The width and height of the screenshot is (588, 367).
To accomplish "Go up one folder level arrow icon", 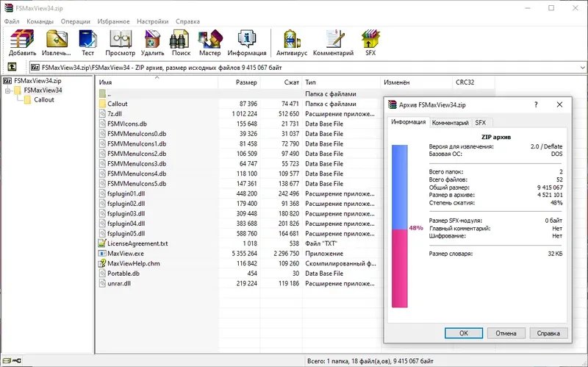I will pos(12,67).
